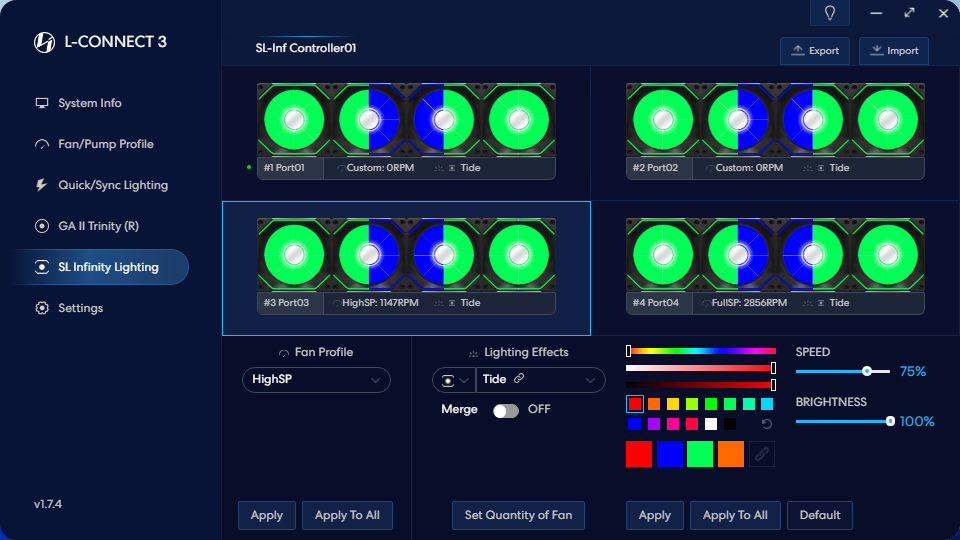This screenshot has width=960, height=540.
Task: Pick the white preset swatch
Action: pos(711,424)
